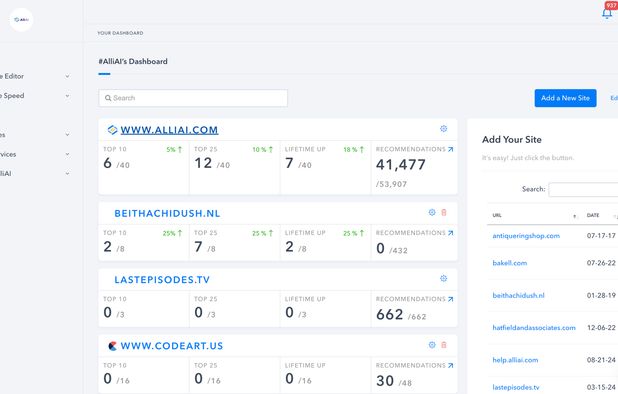618x394 pixels.
Task: Open the WWW.ALLIAI.COM site link
Action: coord(169,130)
